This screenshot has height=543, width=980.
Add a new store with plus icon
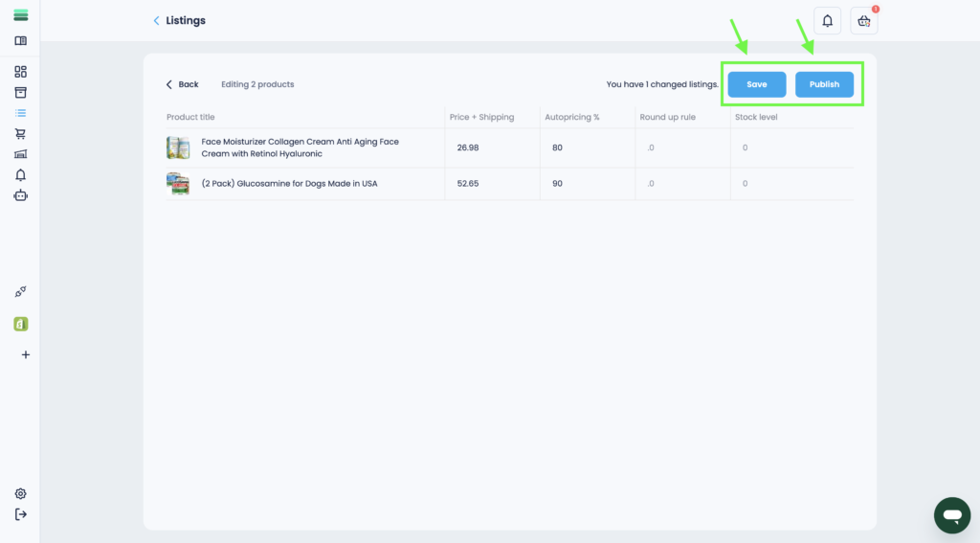click(x=26, y=354)
